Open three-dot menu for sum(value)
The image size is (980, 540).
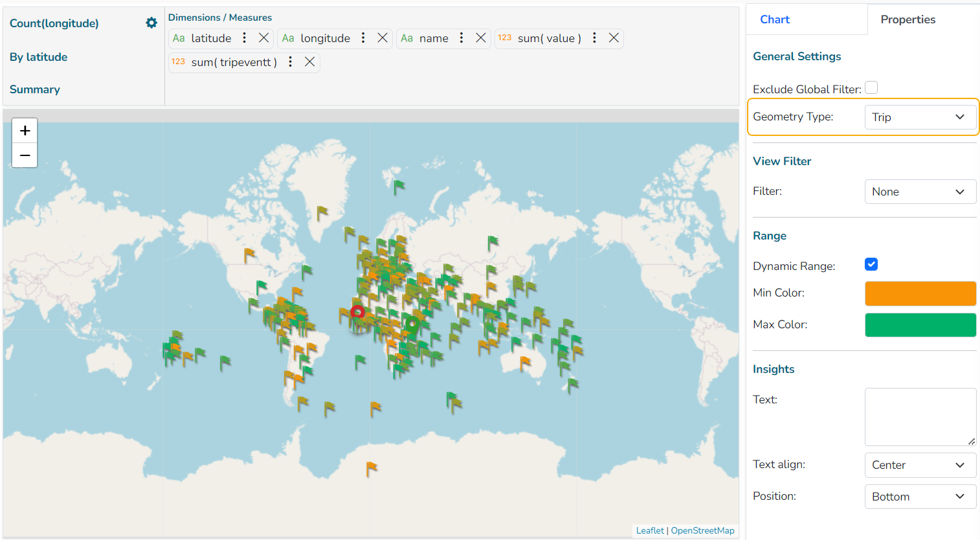point(594,38)
